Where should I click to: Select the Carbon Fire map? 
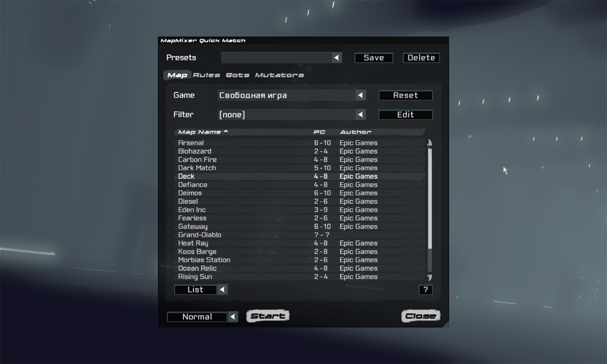[x=300, y=160]
